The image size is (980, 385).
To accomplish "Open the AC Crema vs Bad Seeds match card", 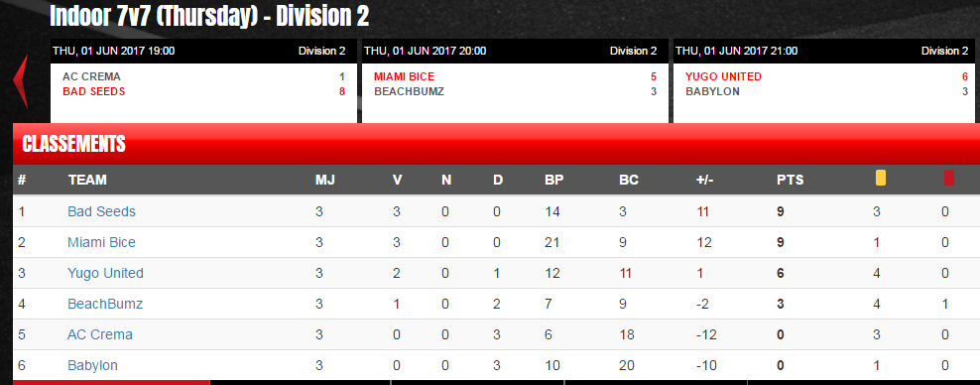I will [x=203, y=81].
